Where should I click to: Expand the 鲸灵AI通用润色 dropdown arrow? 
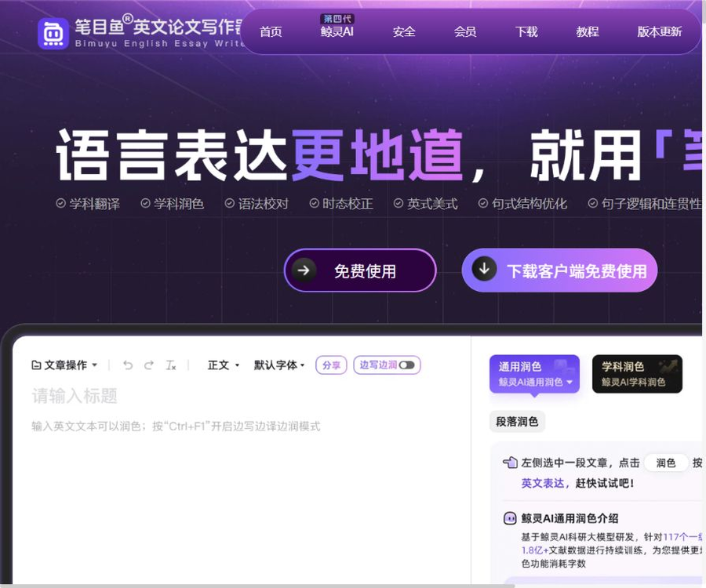tap(570, 382)
